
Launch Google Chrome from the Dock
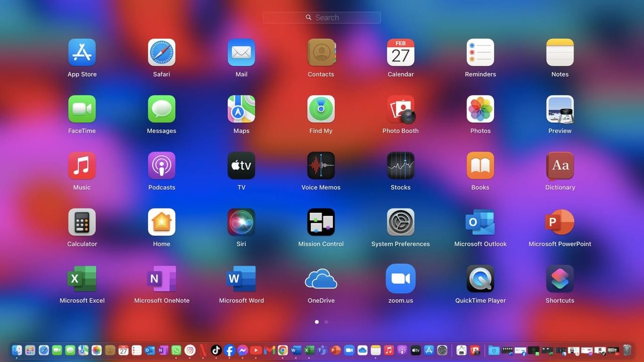pyautogui.click(x=283, y=350)
